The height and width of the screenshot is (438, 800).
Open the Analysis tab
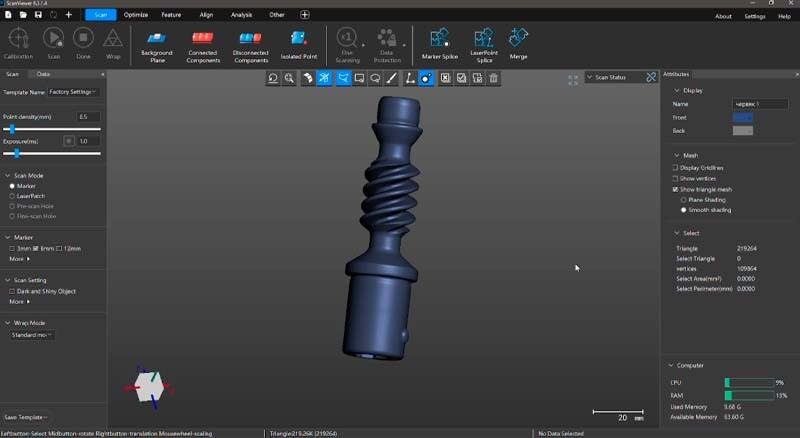point(241,15)
